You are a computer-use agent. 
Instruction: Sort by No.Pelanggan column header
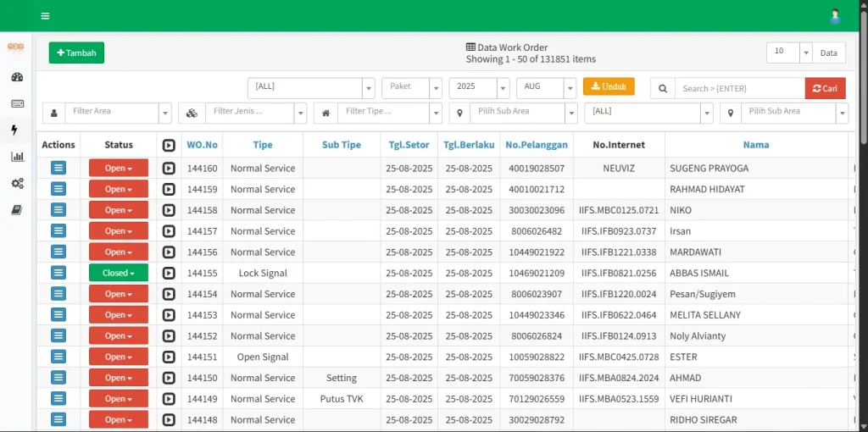pos(537,145)
